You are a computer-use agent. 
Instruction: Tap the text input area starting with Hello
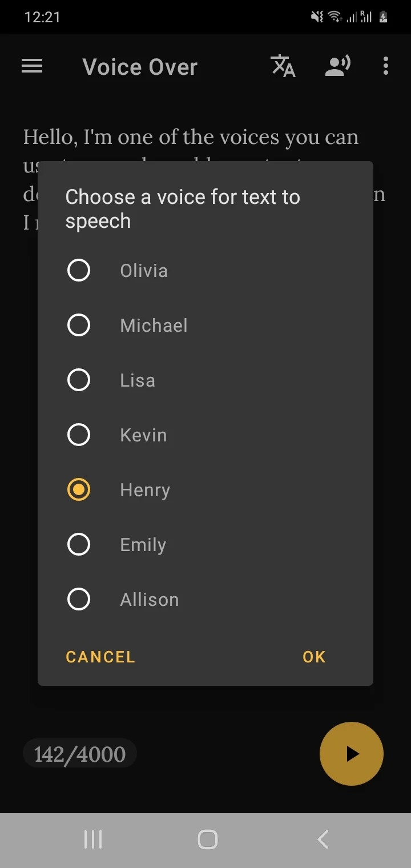191,138
